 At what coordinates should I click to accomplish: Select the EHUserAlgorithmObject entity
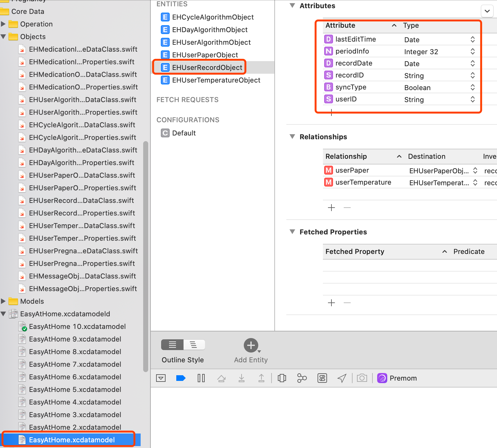[x=206, y=42]
